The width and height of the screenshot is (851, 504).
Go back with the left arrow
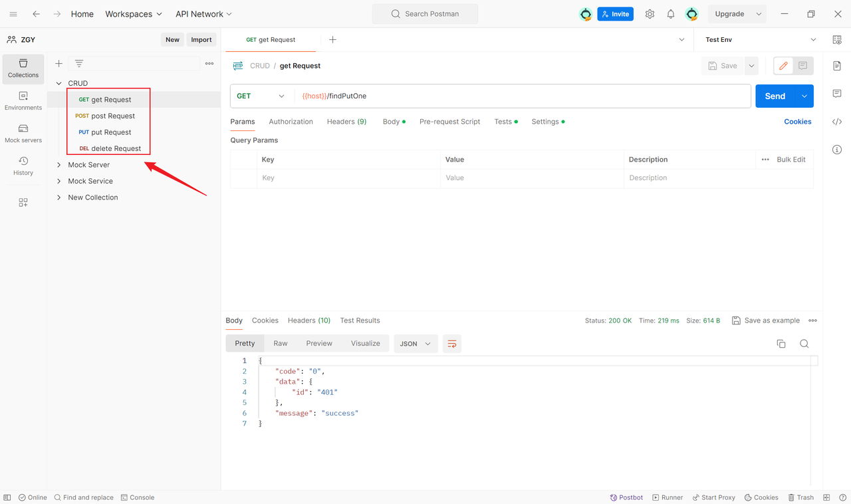(x=36, y=14)
